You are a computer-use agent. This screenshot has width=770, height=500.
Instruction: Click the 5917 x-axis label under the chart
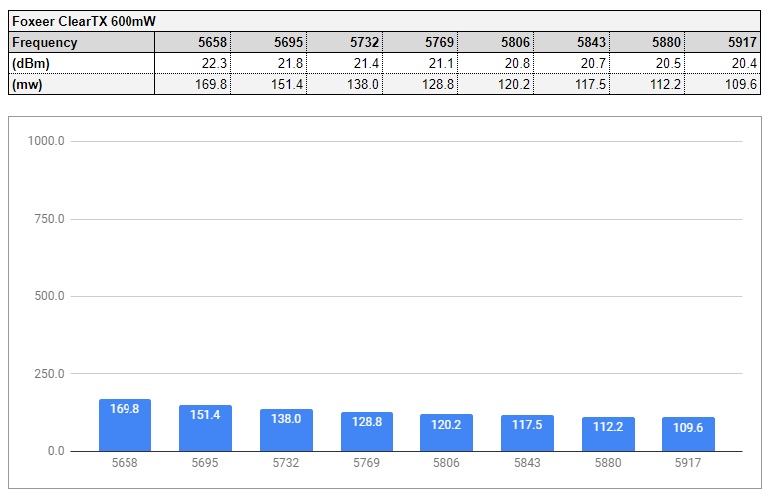click(688, 463)
